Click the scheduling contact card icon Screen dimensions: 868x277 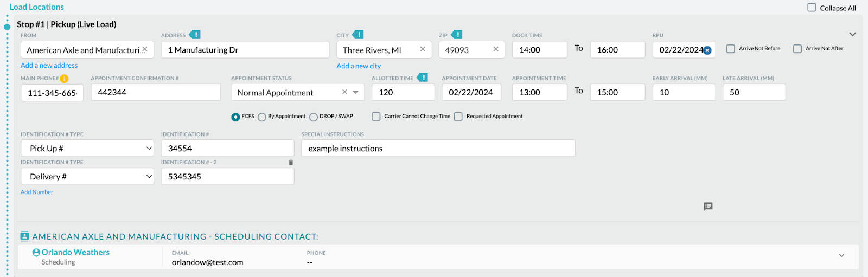tap(24, 236)
